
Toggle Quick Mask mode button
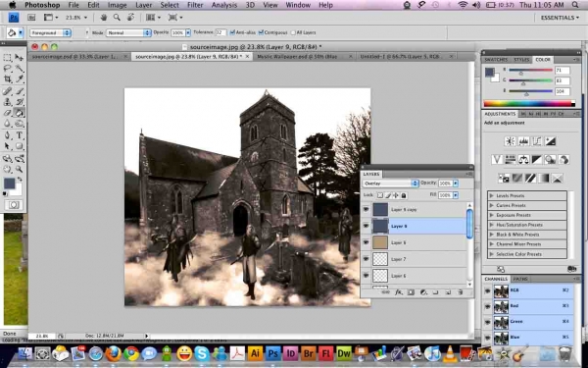[14, 205]
